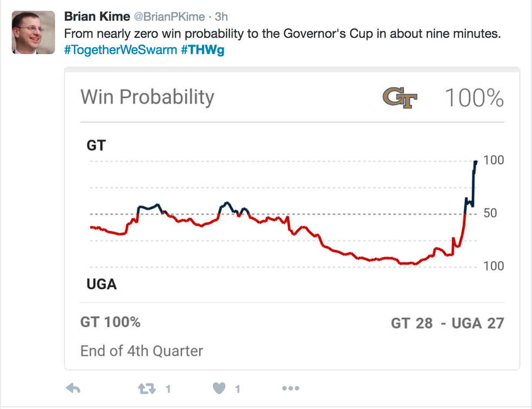Click the Win Probability chart title

[x=148, y=98]
